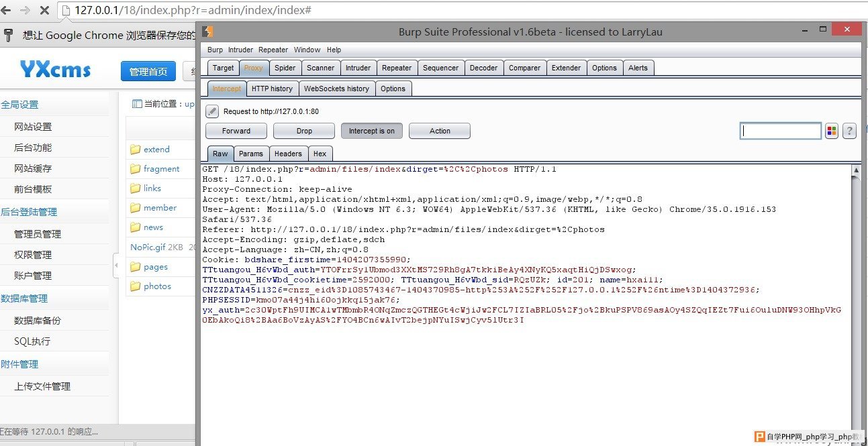868x446 pixels.
Task: Open the Repeater menu
Action: point(273,50)
